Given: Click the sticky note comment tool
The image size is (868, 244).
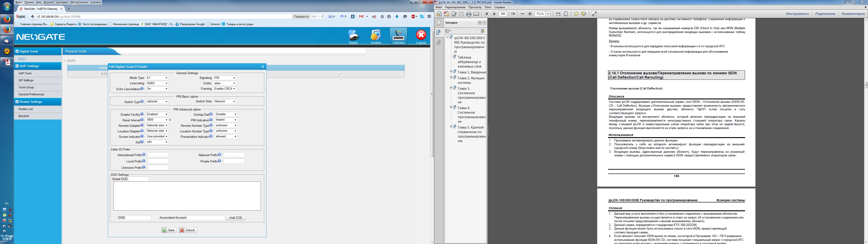Looking at the screenshot, I should [576, 14].
